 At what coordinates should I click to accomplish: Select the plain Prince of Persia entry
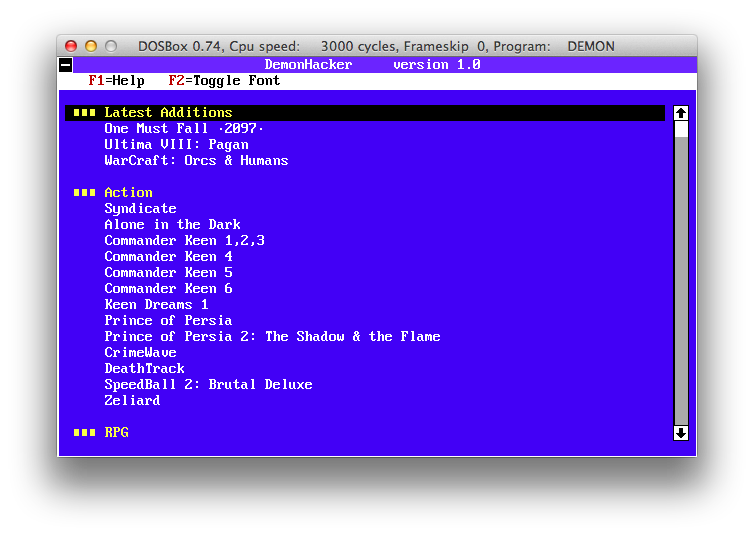[x=168, y=321]
